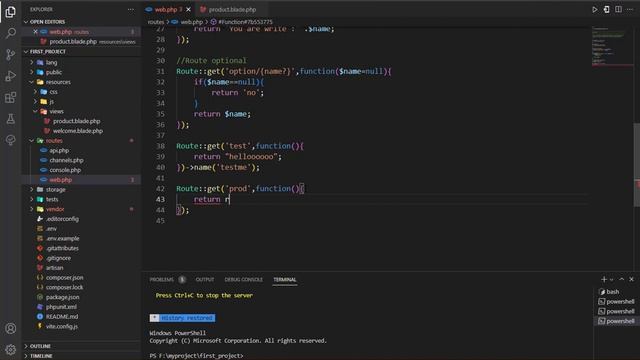Close the web.php editor tab
640x360 pixels.
point(188,9)
